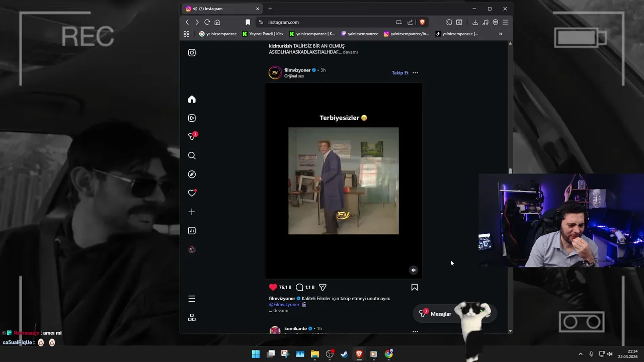The image size is (644, 362).
Task: Select the (3) Instagram tab
Action: pyautogui.click(x=222, y=9)
